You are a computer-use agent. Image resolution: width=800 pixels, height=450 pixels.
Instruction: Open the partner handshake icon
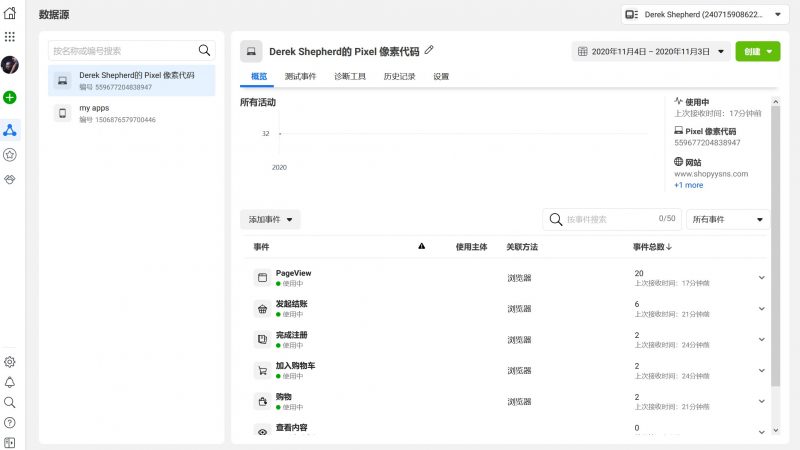pos(10,179)
